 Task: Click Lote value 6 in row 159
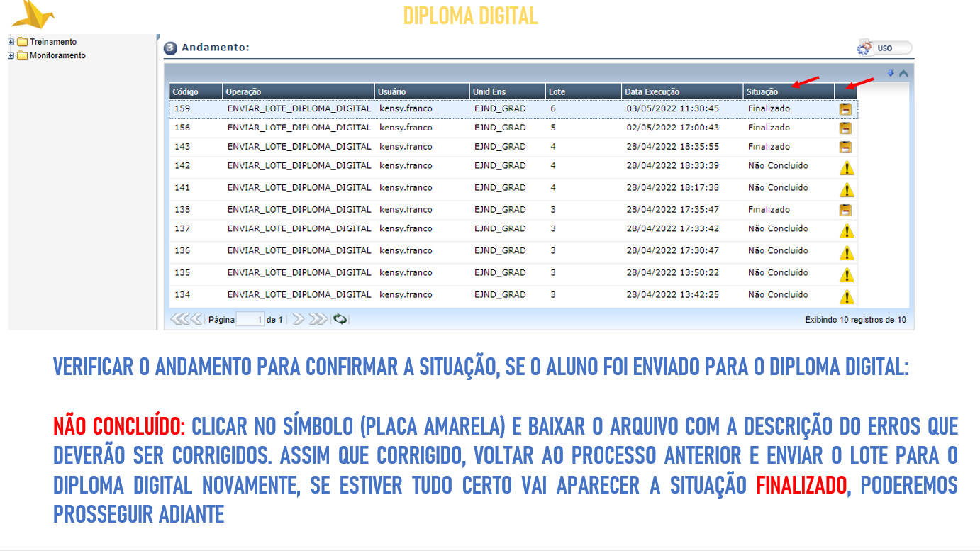(x=552, y=108)
